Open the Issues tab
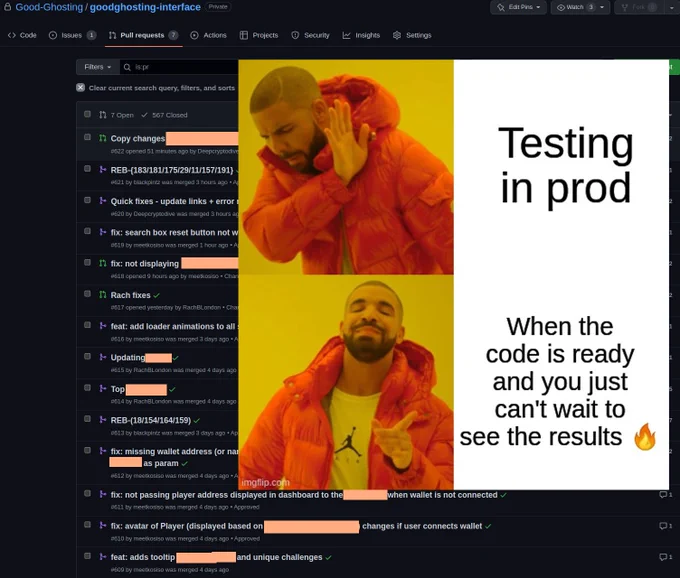This screenshot has height=578, width=680. 72,35
